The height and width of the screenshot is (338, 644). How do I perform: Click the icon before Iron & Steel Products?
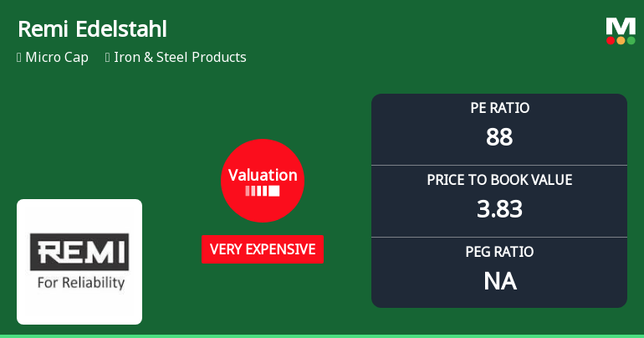tap(108, 58)
